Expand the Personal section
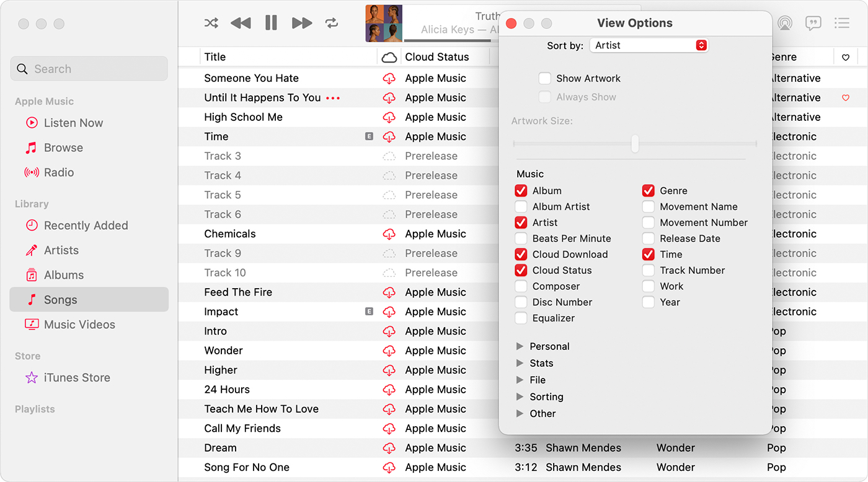868x482 pixels. pyautogui.click(x=520, y=346)
